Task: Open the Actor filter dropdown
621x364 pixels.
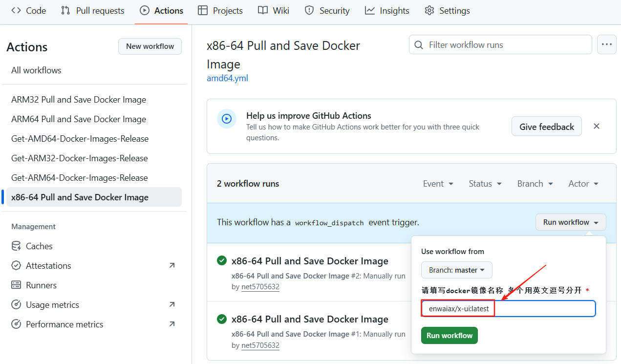Action: pos(583,184)
